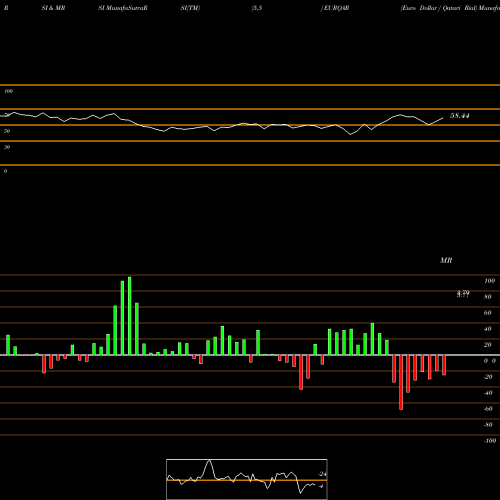Click the 'SI & MR' header label
Image resolution: width=500 pixels, height=500 pixels.
click(53, 8)
